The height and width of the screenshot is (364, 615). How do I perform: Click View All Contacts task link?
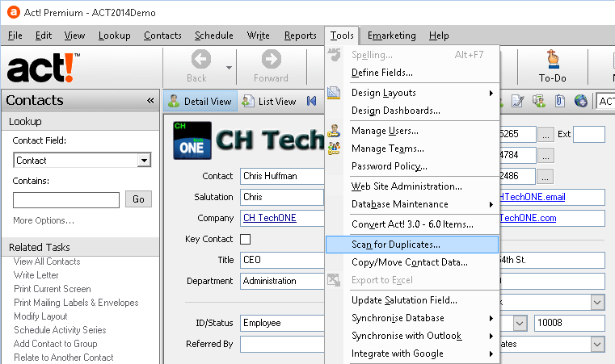click(47, 261)
